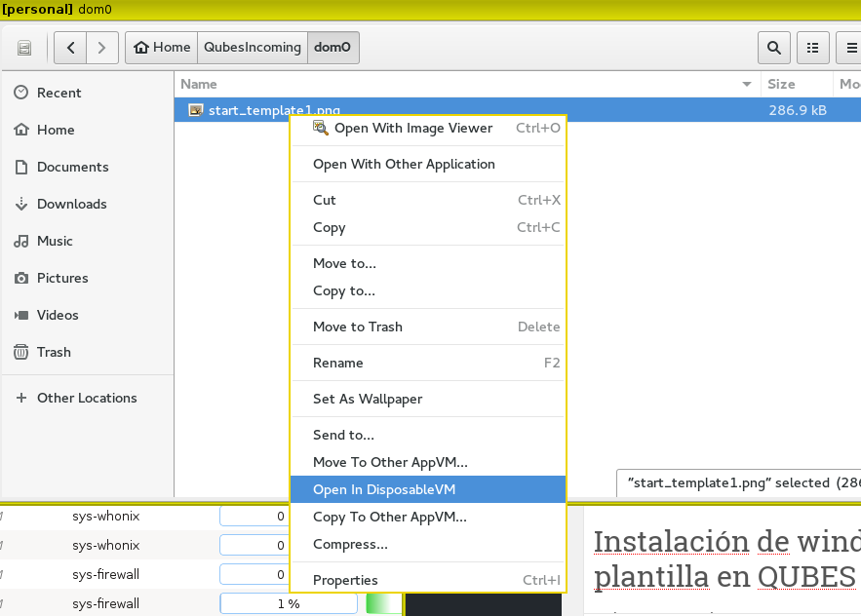Click the back navigation arrow
861x616 pixels.
click(x=71, y=47)
